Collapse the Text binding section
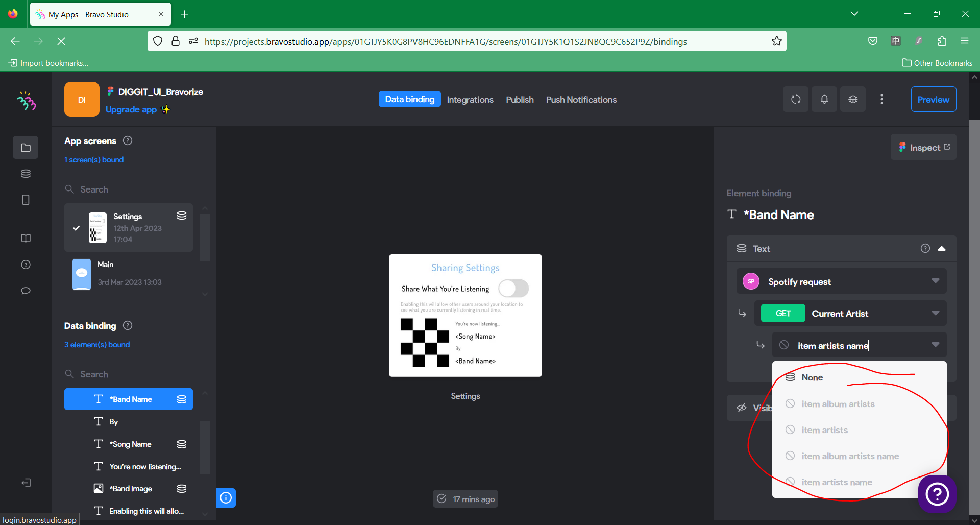The height and width of the screenshot is (525, 980). [942, 248]
